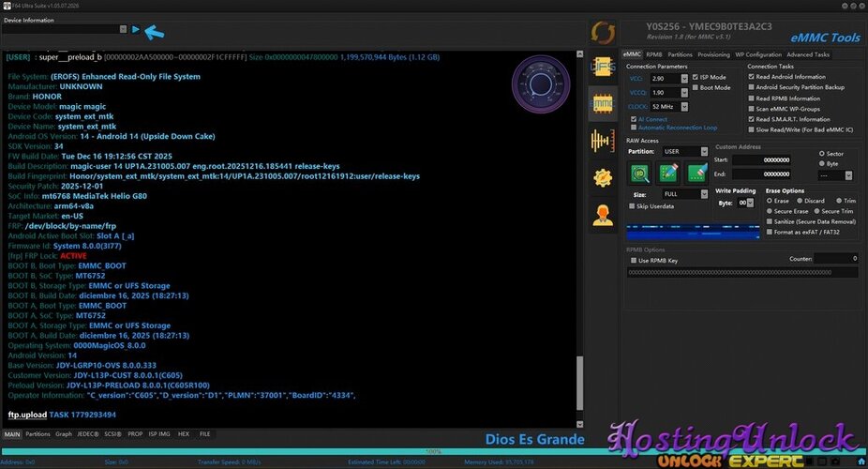The width and height of the screenshot is (868, 469).
Task: Click the app icon in title bar
Action: (x=7, y=6)
